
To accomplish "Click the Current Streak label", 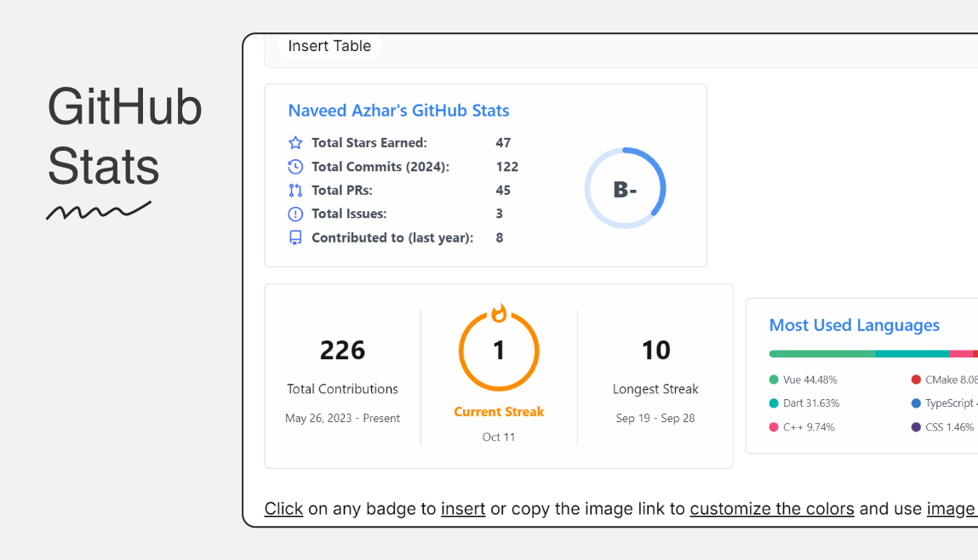I will pos(499,412).
